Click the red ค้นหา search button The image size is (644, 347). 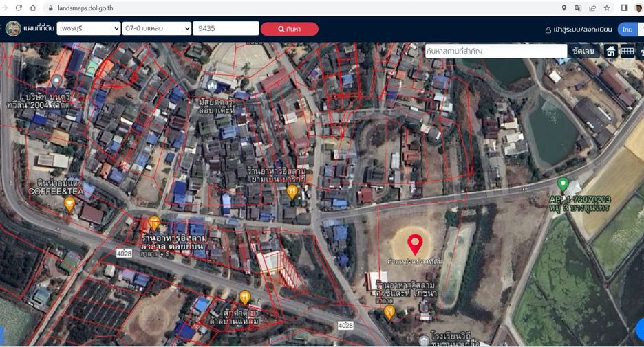(x=289, y=29)
